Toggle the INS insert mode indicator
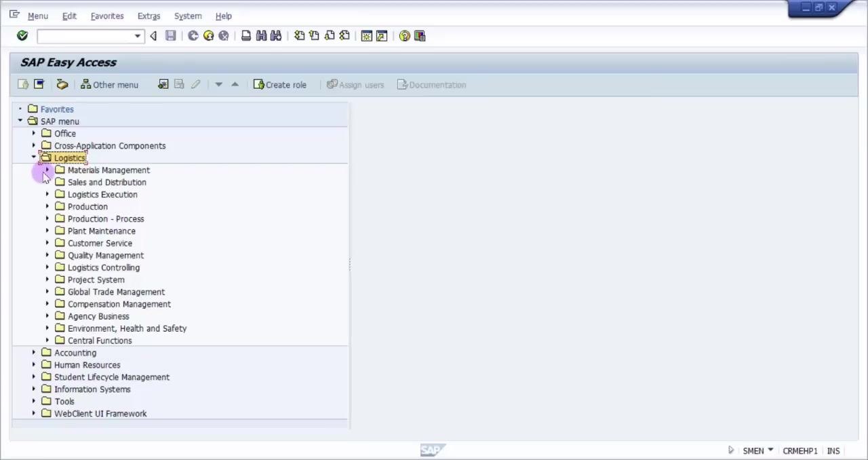Image resolution: width=868 pixels, height=460 pixels. (833, 451)
